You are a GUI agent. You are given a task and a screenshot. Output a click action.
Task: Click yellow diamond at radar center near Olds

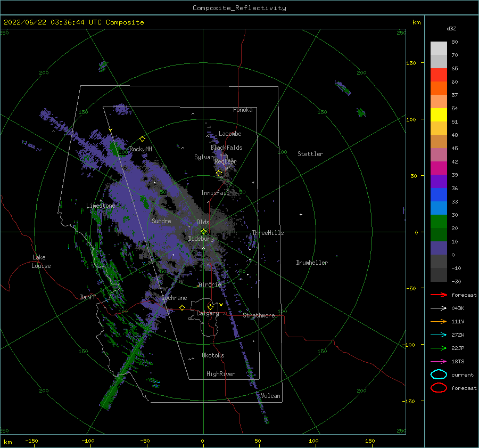pyautogui.click(x=203, y=232)
